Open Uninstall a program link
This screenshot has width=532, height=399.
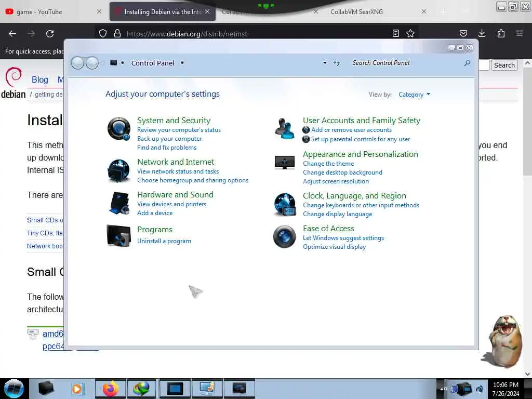pos(164,241)
